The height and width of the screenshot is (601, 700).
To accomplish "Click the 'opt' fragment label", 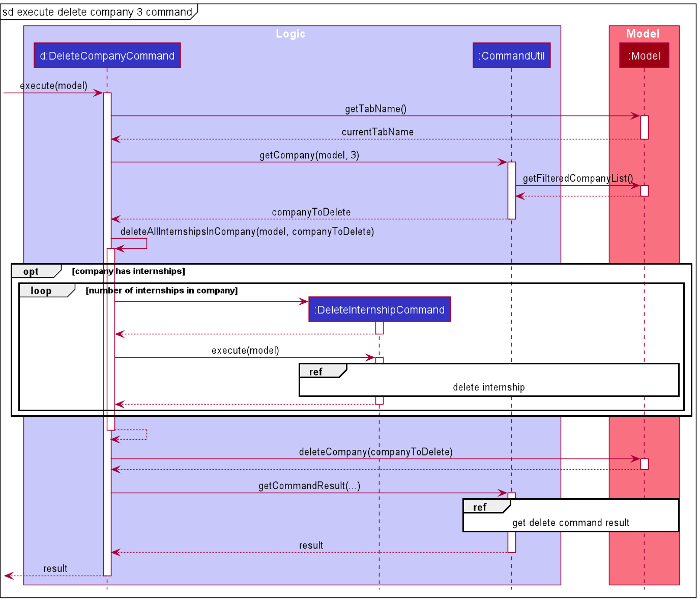I will coord(31,271).
